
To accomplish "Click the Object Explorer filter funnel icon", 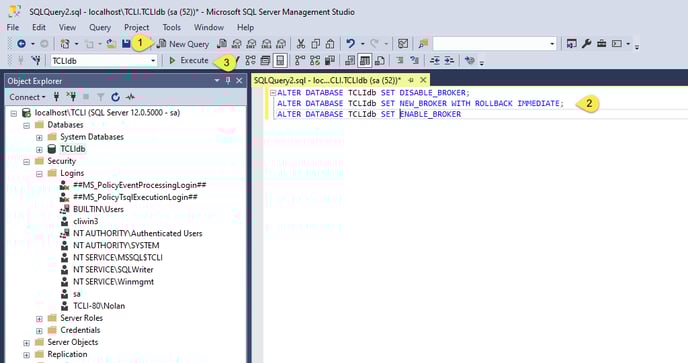I will point(100,97).
